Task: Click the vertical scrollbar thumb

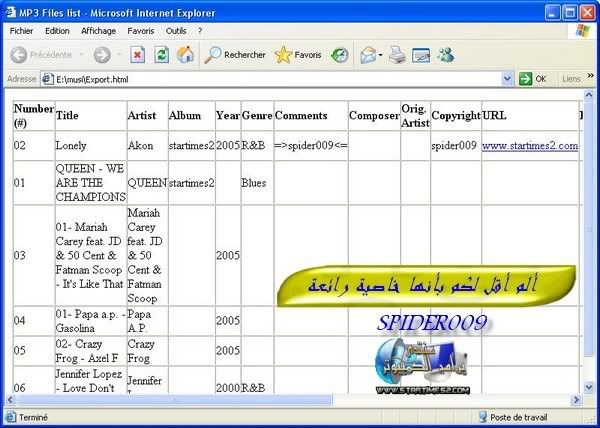Action: 589,229
